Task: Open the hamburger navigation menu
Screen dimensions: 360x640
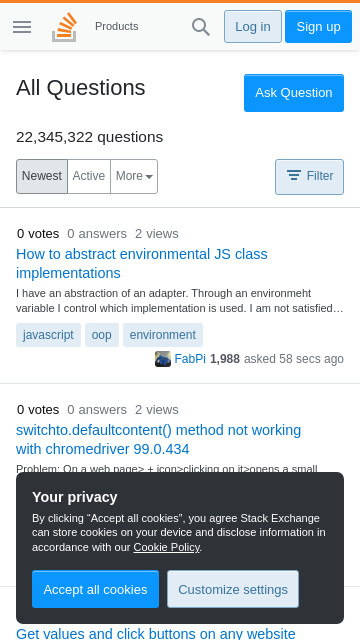Action: point(22,27)
